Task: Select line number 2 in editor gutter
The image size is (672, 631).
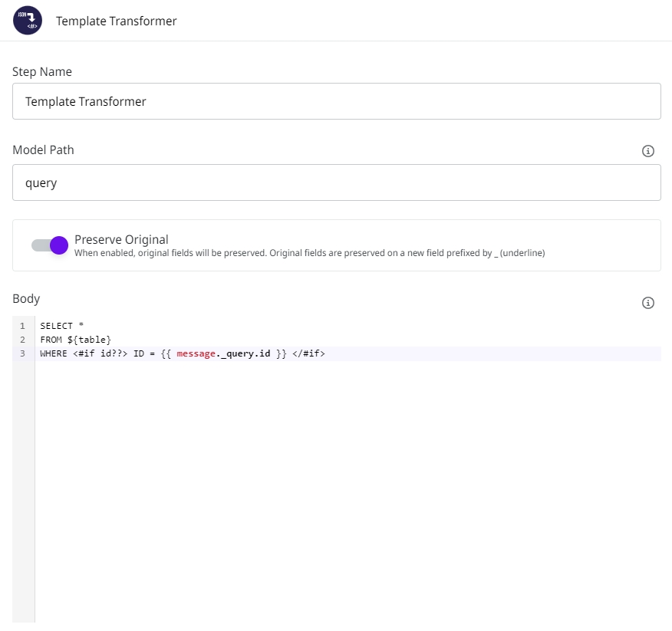Action: coord(22,340)
